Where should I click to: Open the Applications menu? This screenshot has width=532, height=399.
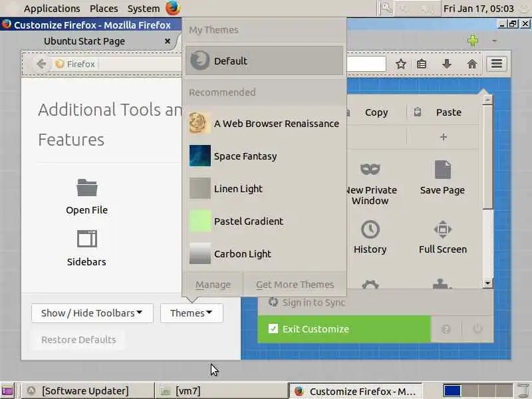click(x=52, y=9)
